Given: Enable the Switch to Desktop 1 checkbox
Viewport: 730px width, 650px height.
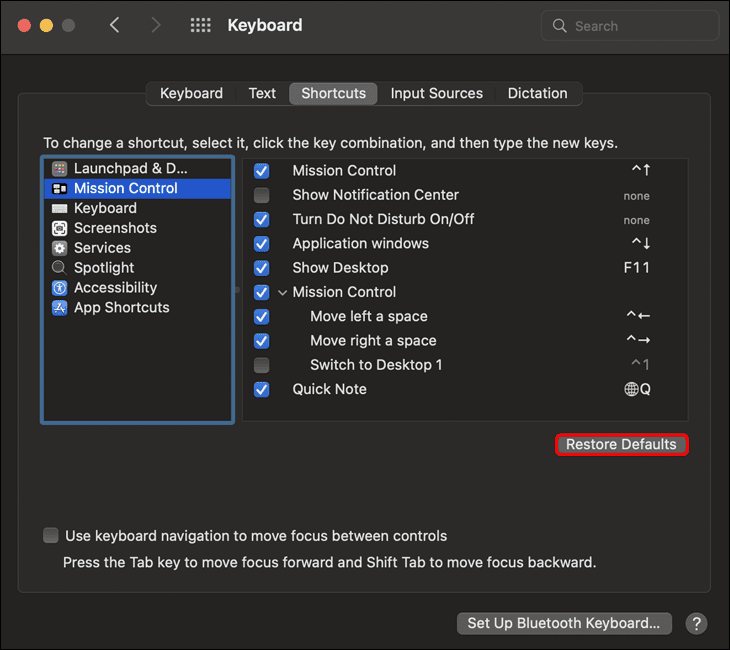Looking at the screenshot, I should point(262,365).
